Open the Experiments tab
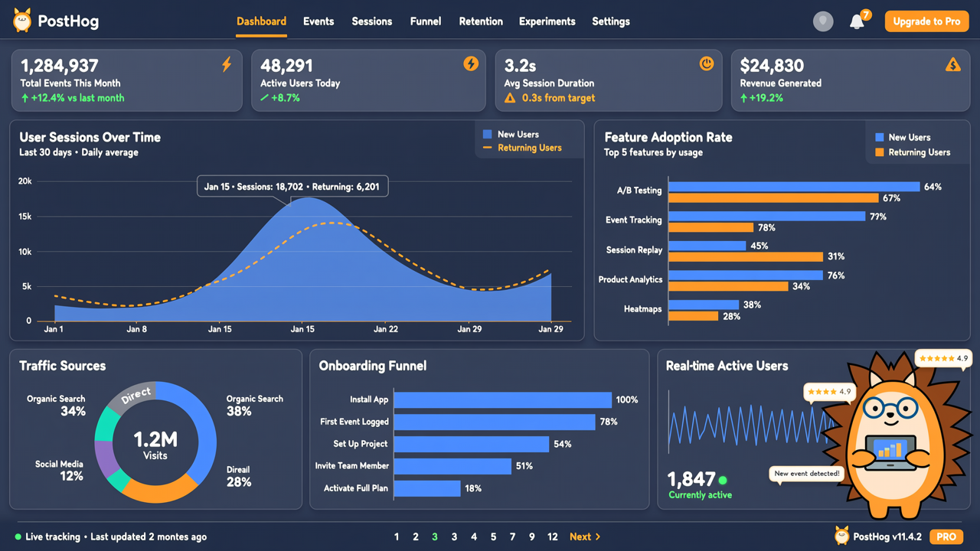The width and height of the screenshot is (980, 551). click(x=547, y=21)
